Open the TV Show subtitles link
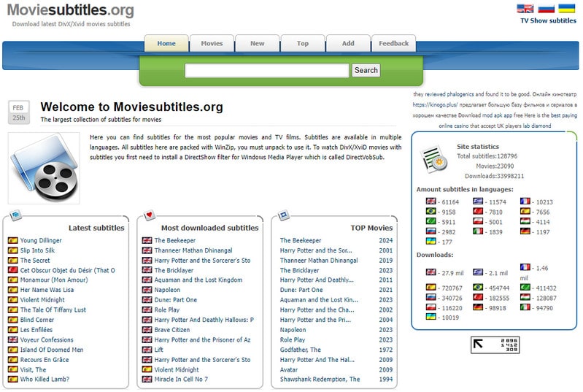583x392 pixels. [x=548, y=21]
